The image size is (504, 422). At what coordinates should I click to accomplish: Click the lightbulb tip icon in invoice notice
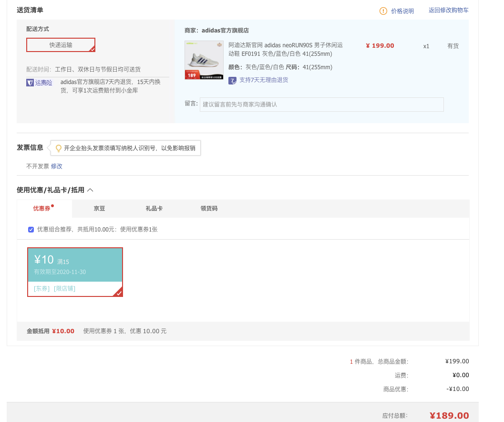click(x=58, y=148)
